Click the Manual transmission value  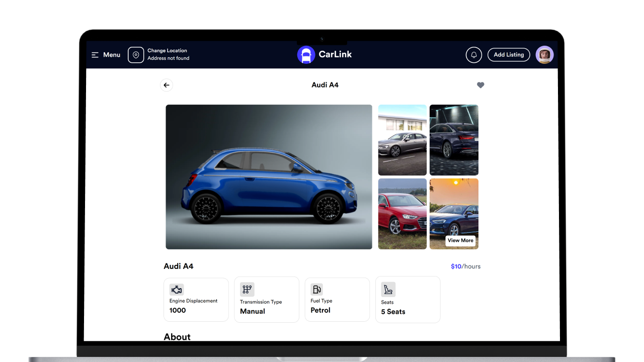(253, 311)
